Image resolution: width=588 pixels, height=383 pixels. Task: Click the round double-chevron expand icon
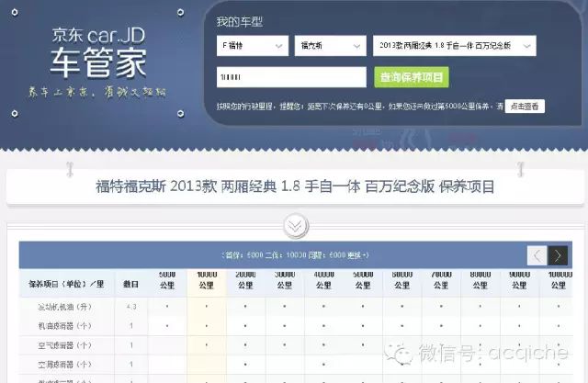pyautogui.click(x=296, y=226)
